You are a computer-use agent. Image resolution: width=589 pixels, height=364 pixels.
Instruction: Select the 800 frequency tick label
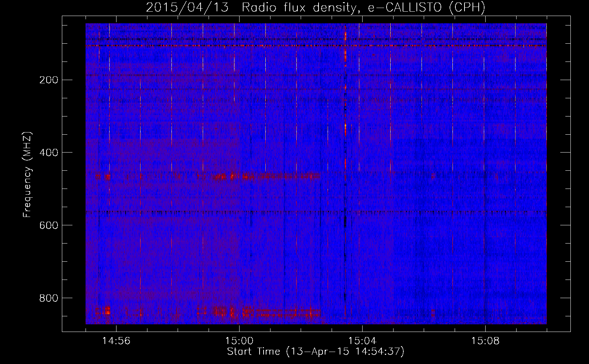(48, 298)
